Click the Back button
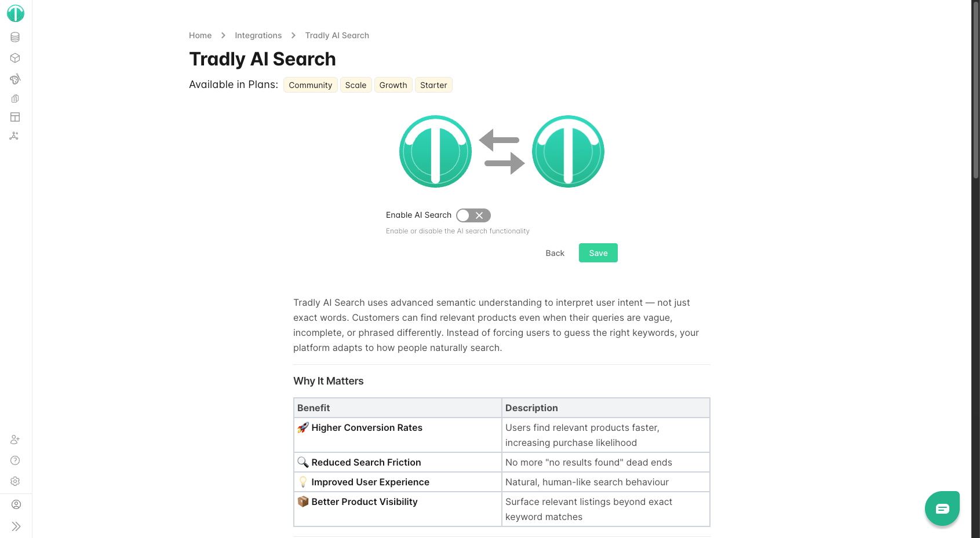The height and width of the screenshot is (538, 980). 555,253
